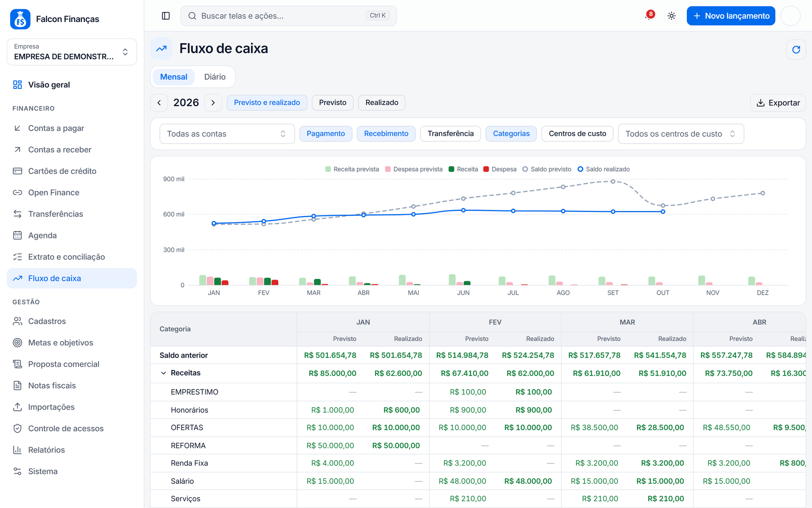Viewport: 812px width, 508px height.
Task: Select the Previsto view
Action: [x=332, y=102]
